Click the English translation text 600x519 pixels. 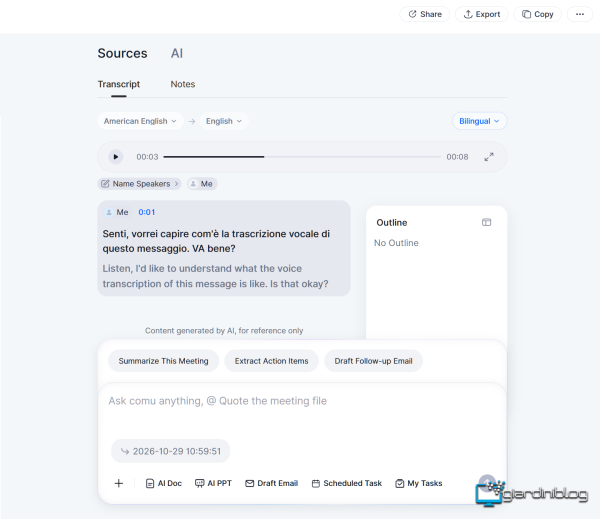pyautogui.click(x=215, y=276)
